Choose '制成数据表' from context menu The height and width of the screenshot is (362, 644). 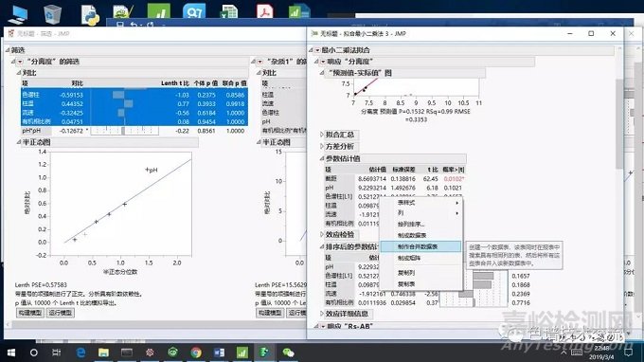point(420,235)
